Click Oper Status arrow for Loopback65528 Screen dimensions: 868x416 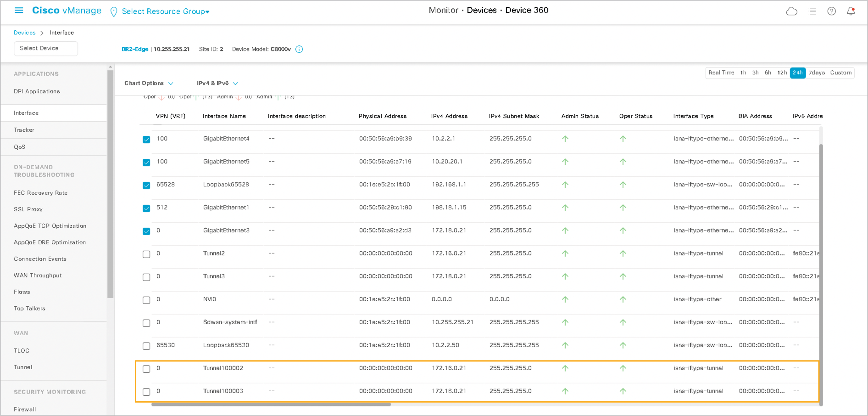coord(623,185)
